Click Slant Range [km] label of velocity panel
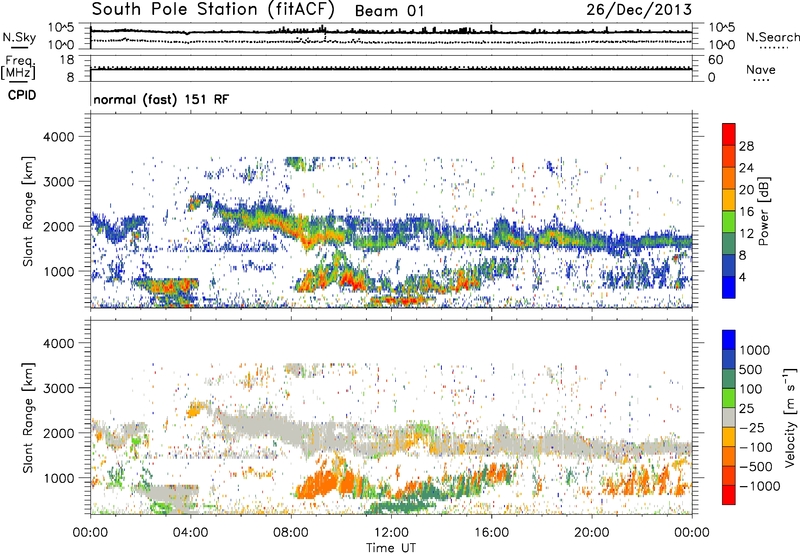The height and width of the screenshot is (554, 800). point(28,418)
